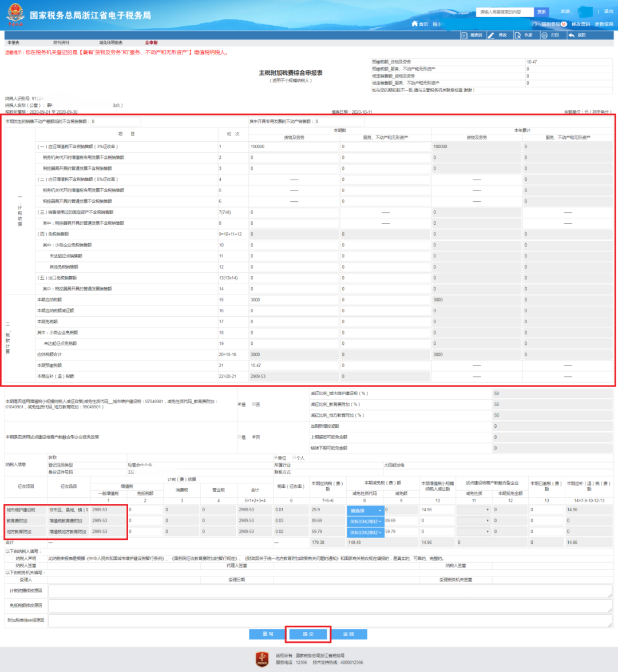Click the 填表说明 document icon

(x=465, y=35)
